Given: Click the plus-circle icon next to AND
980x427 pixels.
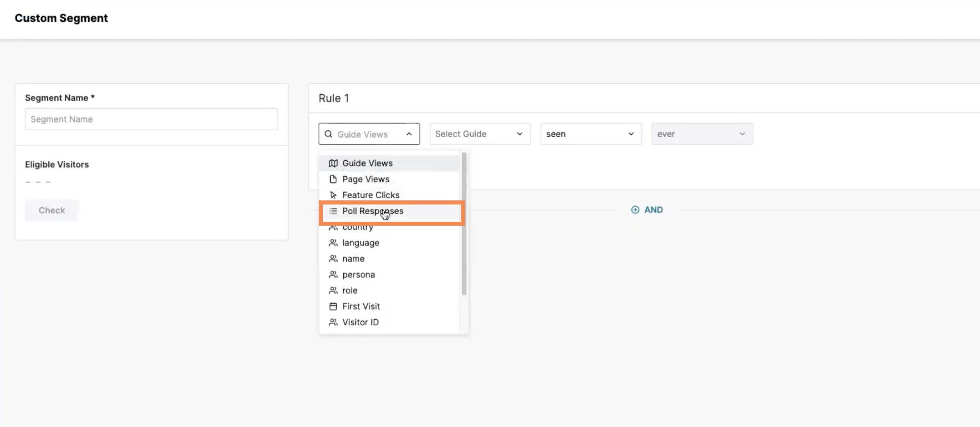Looking at the screenshot, I should [635, 210].
